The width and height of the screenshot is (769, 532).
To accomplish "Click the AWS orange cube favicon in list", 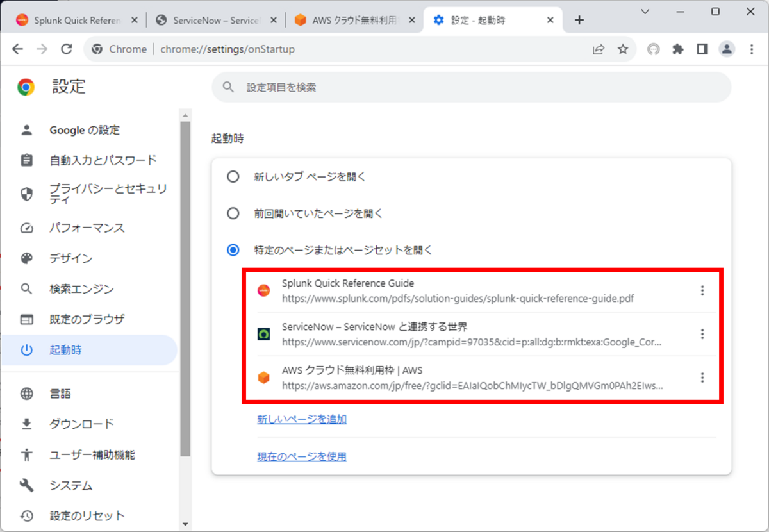I will point(263,378).
